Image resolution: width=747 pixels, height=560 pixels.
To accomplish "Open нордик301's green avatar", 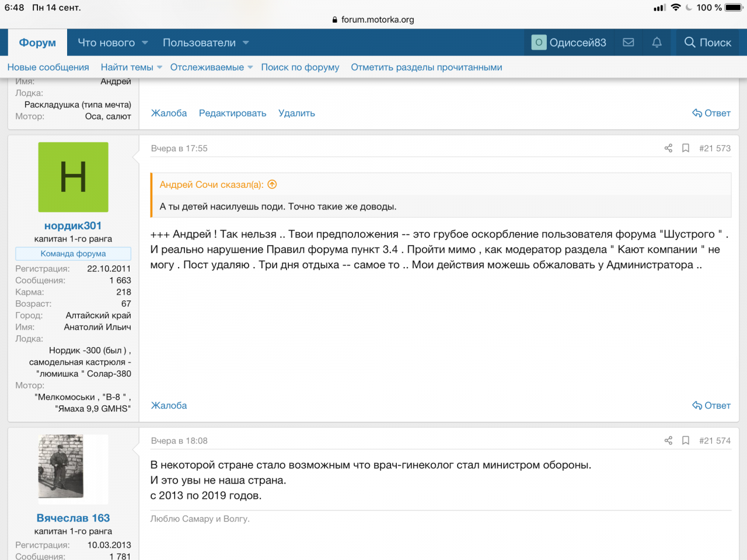I will tap(73, 177).
